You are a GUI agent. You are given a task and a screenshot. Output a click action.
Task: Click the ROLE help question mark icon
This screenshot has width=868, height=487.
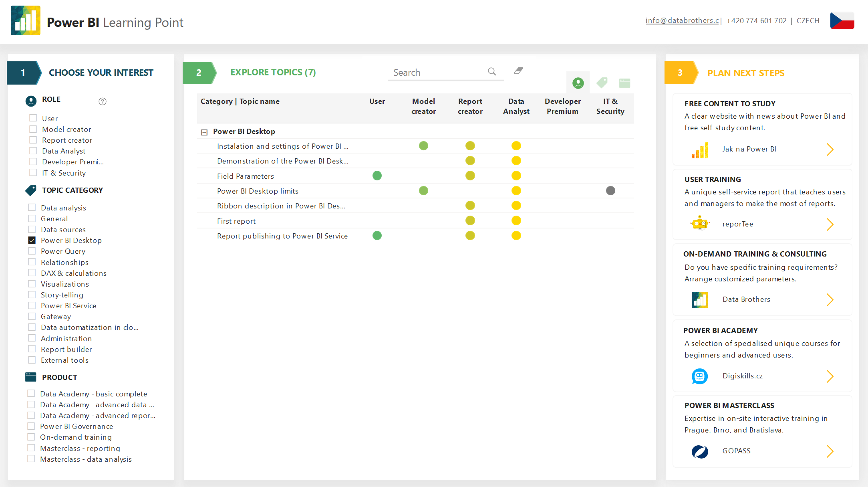(103, 101)
